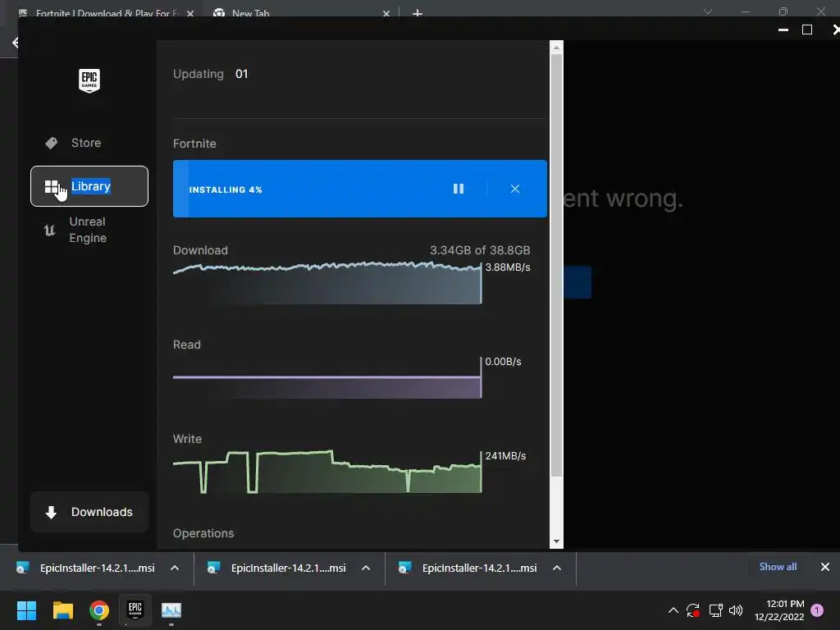Open the resource monitor taskbar app
This screenshot has width=840, height=630.
tap(171, 610)
